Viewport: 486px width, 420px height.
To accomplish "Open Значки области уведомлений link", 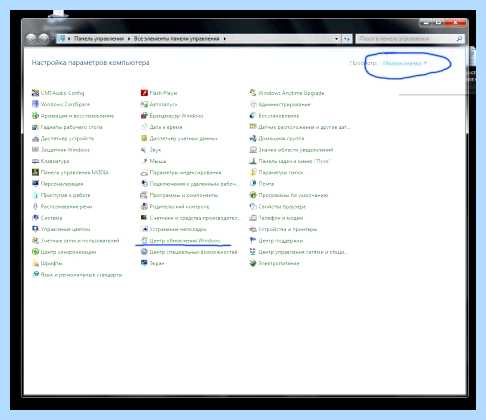I will [x=296, y=150].
